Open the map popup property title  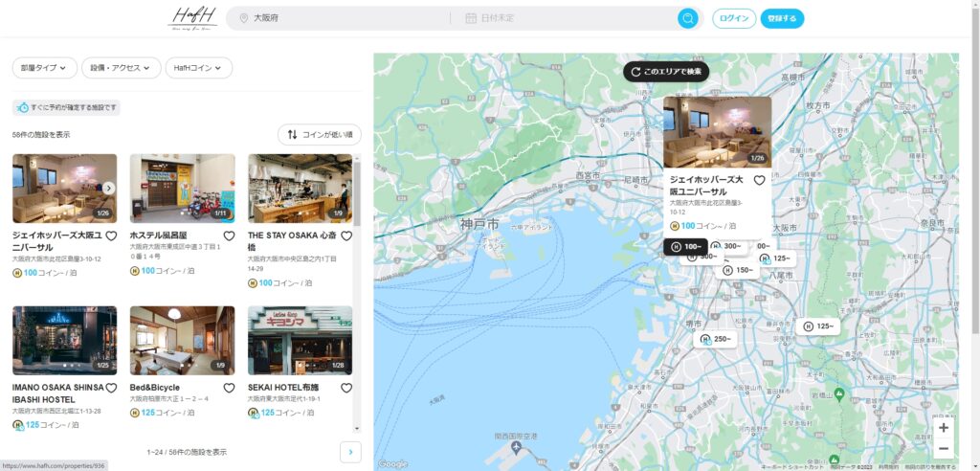pyautogui.click(x=707, y=186)
